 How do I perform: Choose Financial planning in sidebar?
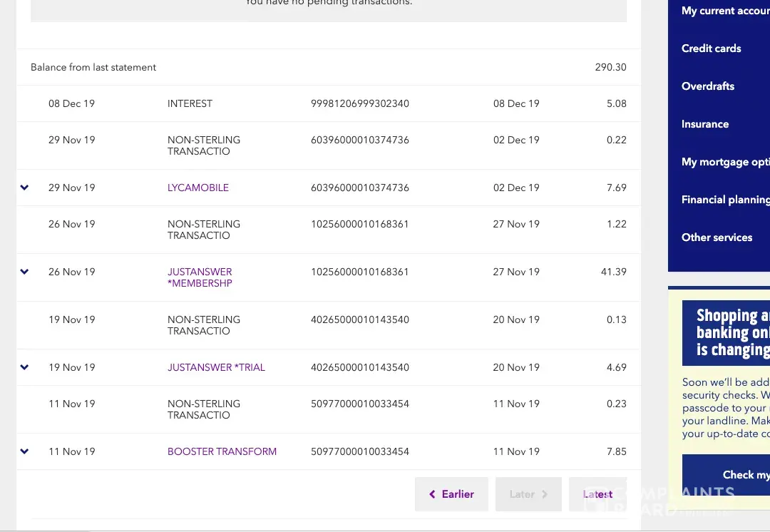click(x=724, y=200)
